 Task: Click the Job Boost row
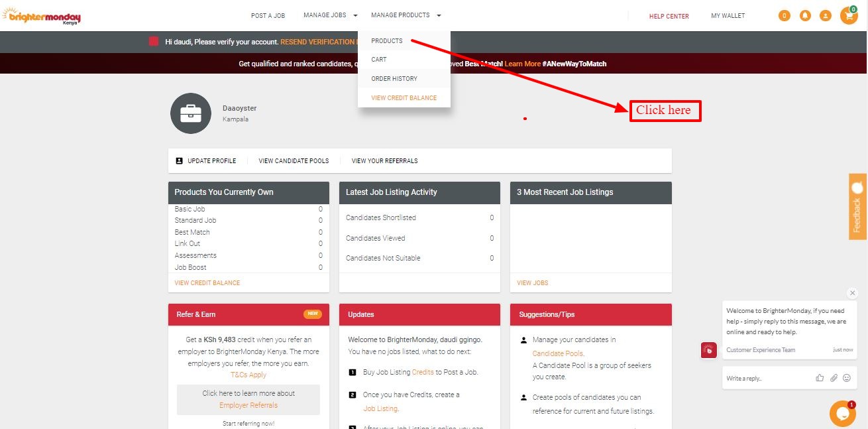coord(248,267)
